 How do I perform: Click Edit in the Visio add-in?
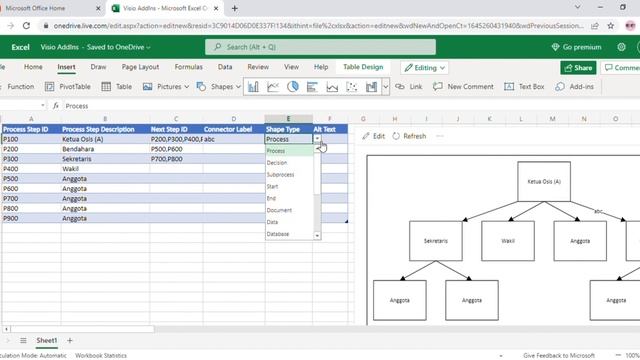tap(374, 136)
